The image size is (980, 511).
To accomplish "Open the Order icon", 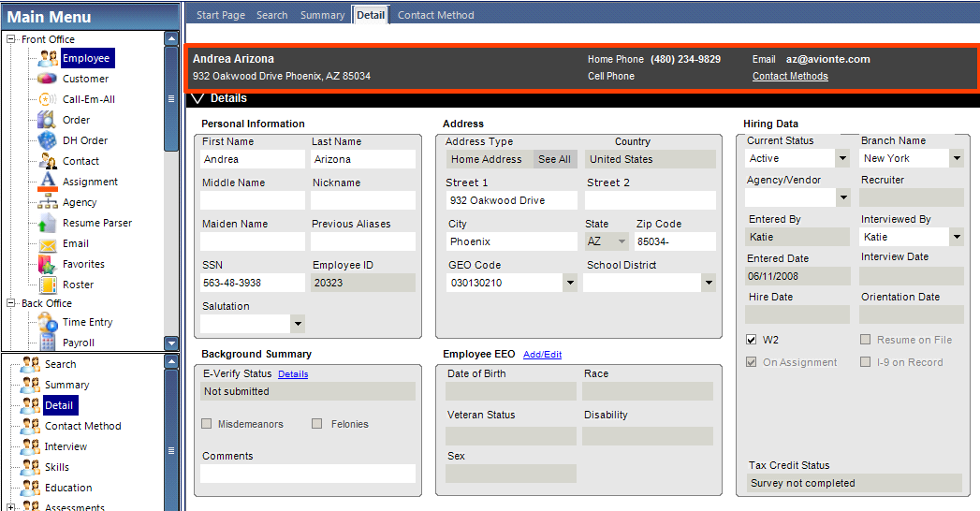I will pyautogui.click(x=47, y=119).
